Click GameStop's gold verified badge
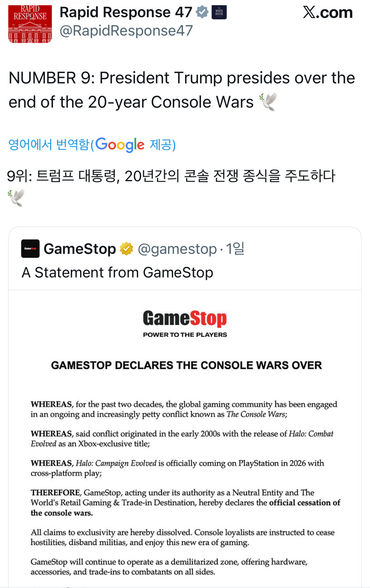The width and height of the screenshot is (370, 588). pyautogui.click(x=126, y=248)
